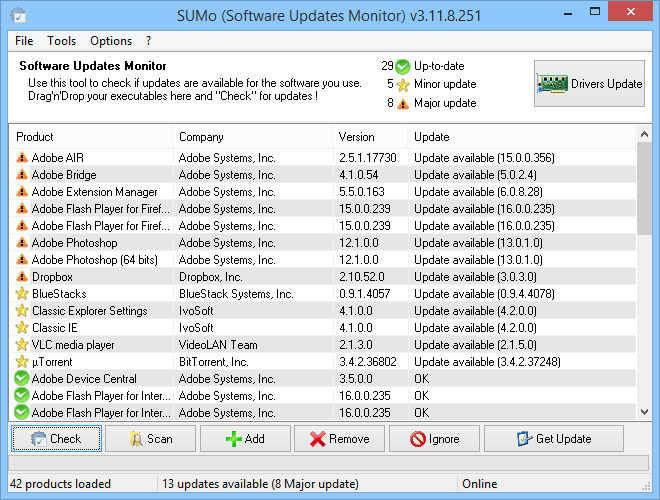Select the Adobe Bridge product name
The height and width of the screenshot is (500, 660).
[64, 175]
